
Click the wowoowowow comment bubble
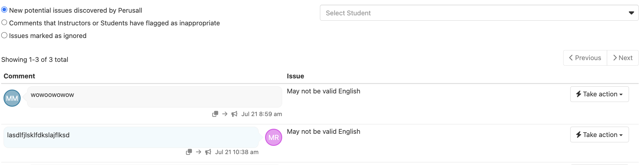[155, 97]
